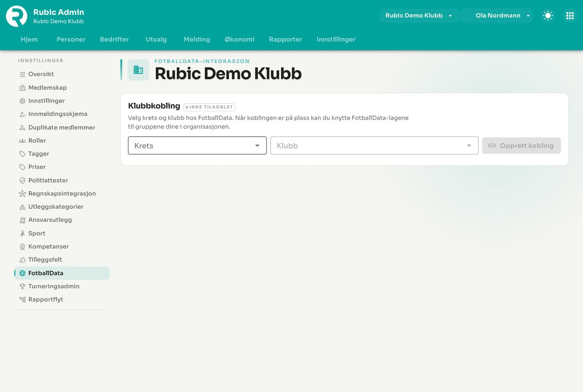Toggle the light/dark theme sun icon
This screenshot has width=583, height=392.
(x=548, y=16)
